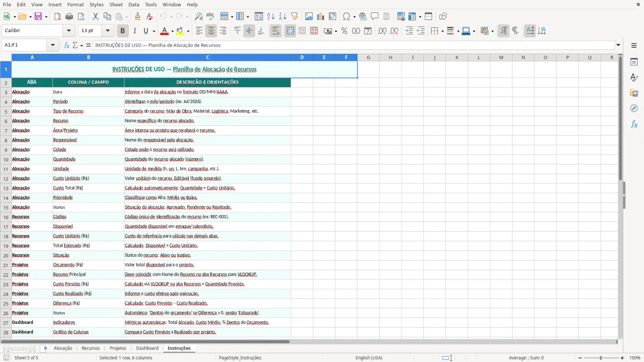The image size is (644, 362).
Task: Toggle center horizontal alignment
Action: [211, 31]
